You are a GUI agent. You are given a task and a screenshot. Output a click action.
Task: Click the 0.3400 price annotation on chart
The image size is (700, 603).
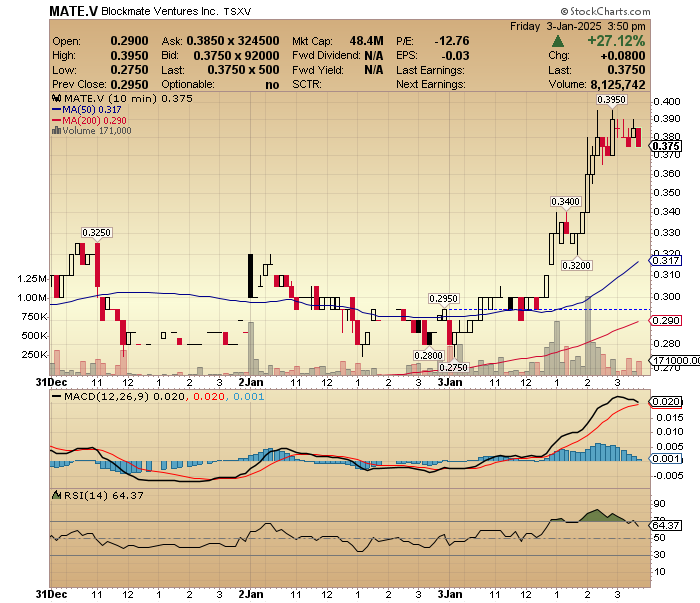(x=565, y=201)
